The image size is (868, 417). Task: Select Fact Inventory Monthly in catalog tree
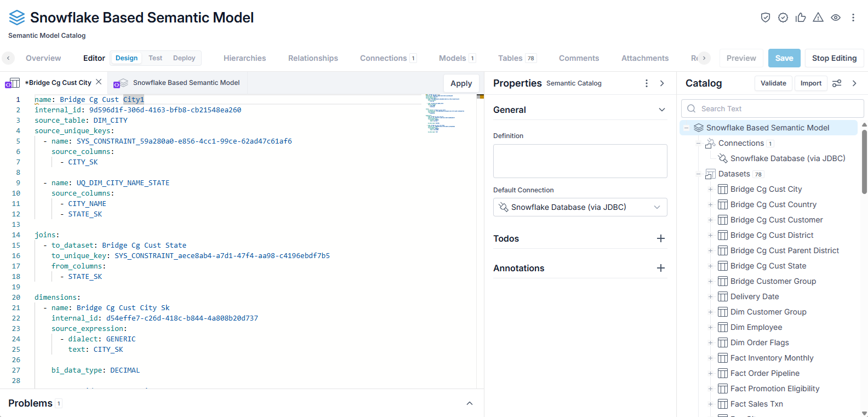pyautogui.click(x=772, y=358)
